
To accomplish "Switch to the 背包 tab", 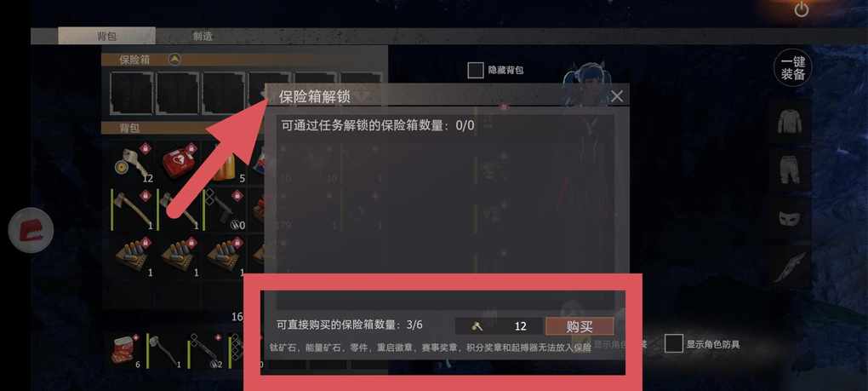I will [x=106, y=36].
